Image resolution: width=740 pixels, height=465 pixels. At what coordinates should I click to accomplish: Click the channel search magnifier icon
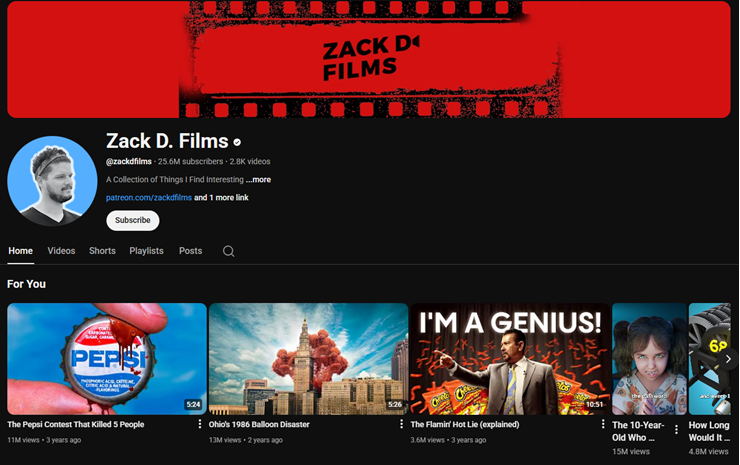[228, 251]
